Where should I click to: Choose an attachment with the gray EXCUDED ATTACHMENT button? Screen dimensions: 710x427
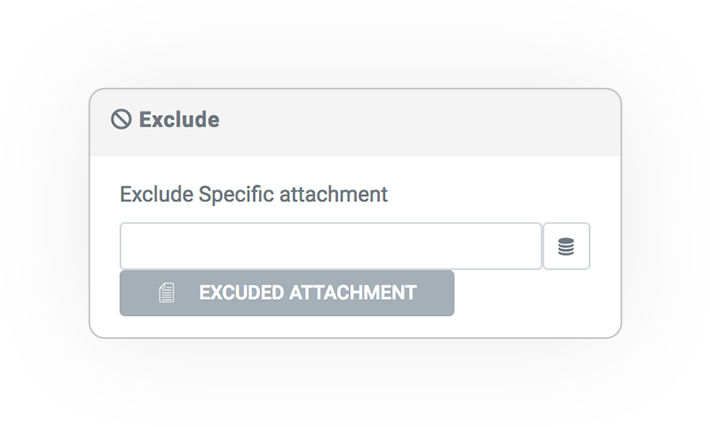click(287, 293)
